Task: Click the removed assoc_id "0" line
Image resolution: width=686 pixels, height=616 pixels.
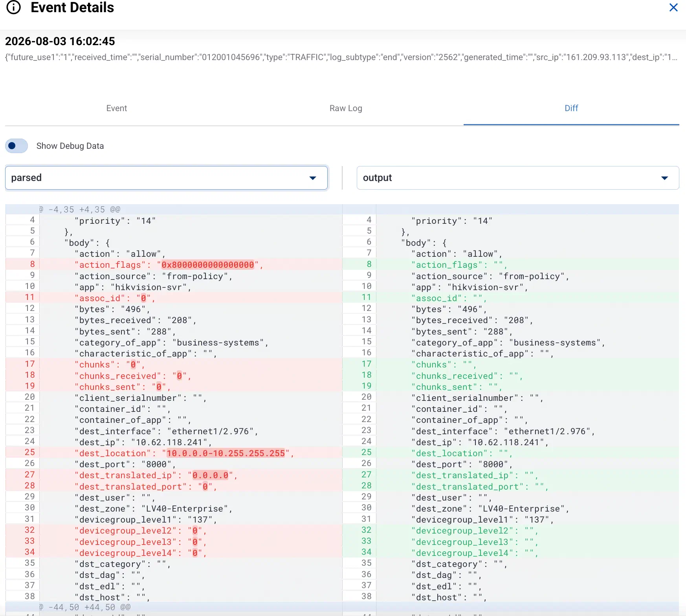Action: click(174, 298)
